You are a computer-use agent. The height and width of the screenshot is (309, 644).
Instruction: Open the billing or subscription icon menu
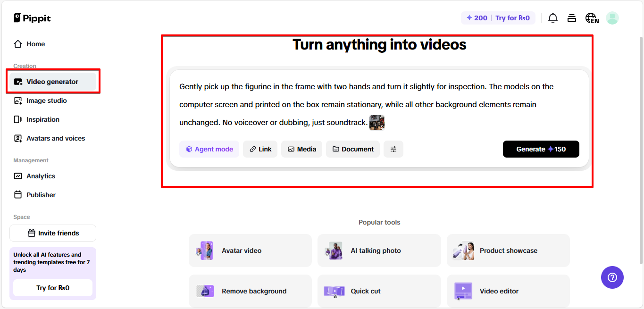pos(572,17)
